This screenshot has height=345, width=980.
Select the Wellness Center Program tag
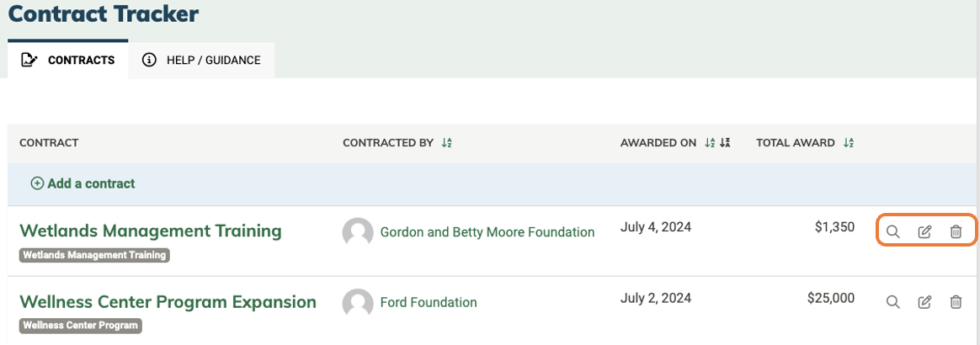[81, 326]
